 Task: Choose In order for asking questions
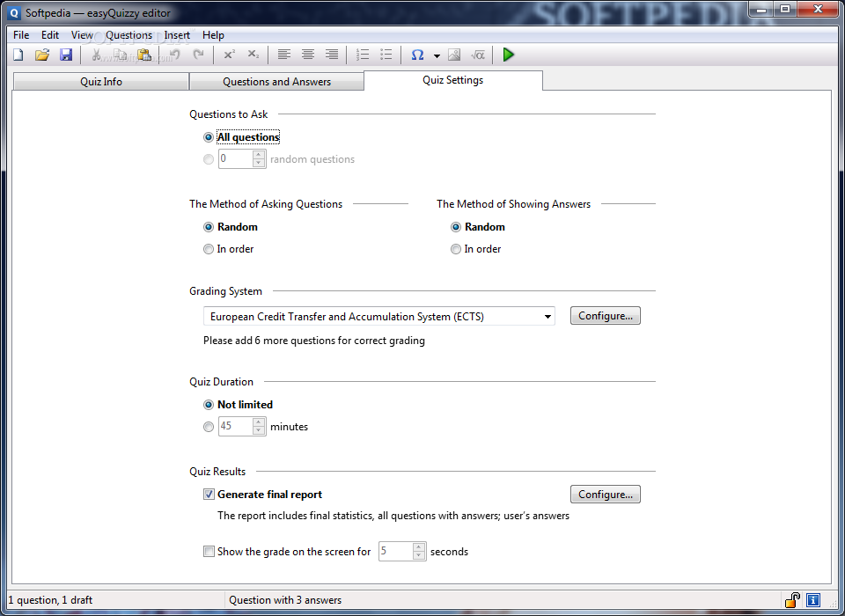pos(208,249)
